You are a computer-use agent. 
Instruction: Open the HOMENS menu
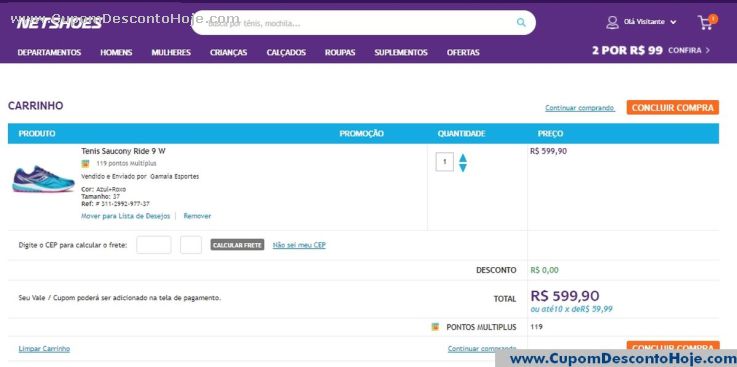coord(116,53)
